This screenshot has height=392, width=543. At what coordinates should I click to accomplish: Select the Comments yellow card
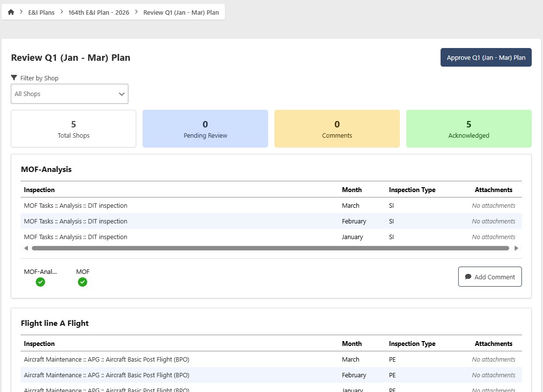click(x=337, y=128)
